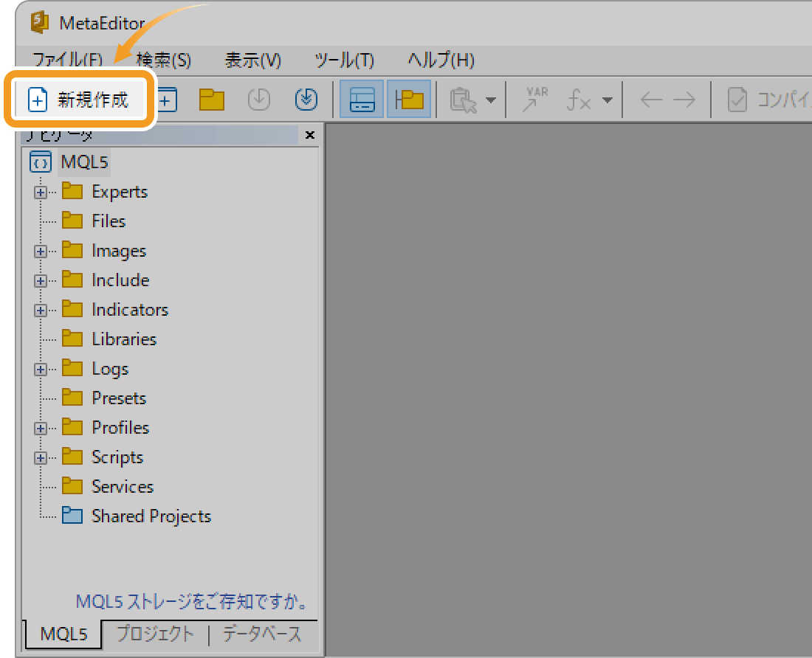Expand the Experts folder
This screenshot has width=812, height=658.
click(41, 193)
